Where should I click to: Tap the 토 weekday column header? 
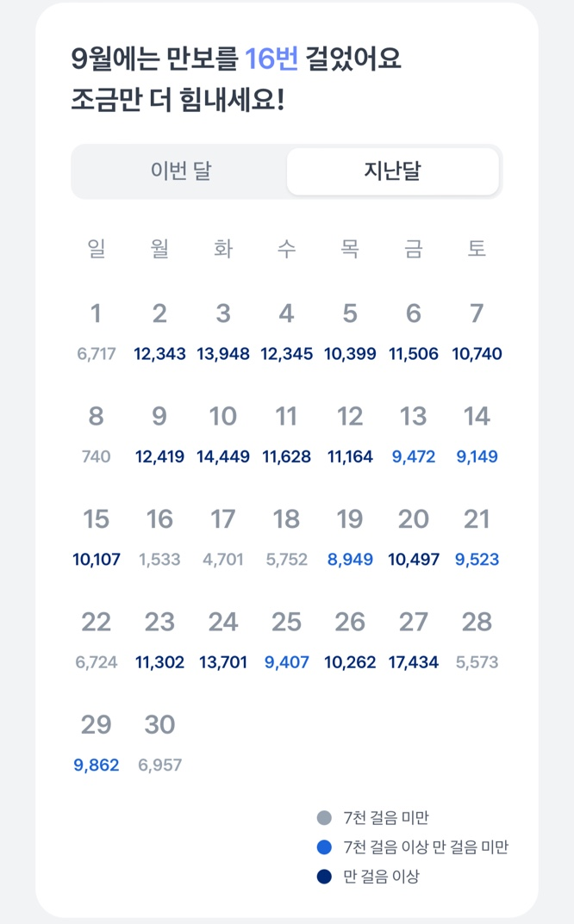click(477, 249)
